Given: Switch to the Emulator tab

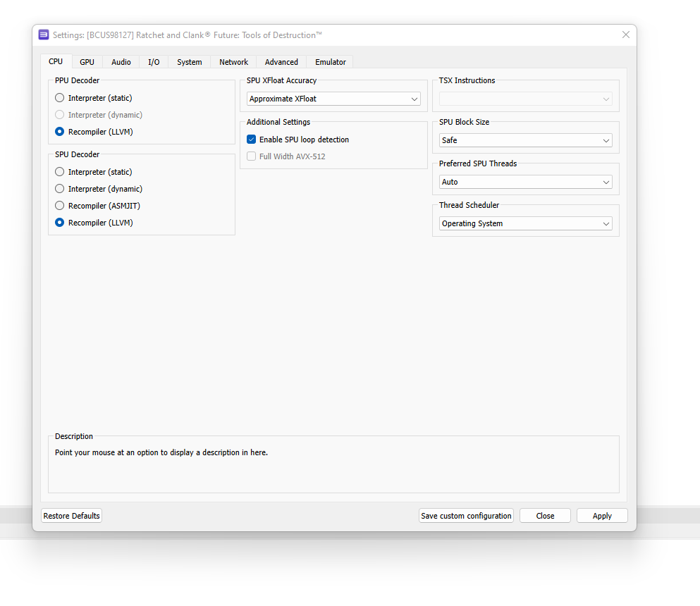Looking at the screenshot, I should [330, 62].
